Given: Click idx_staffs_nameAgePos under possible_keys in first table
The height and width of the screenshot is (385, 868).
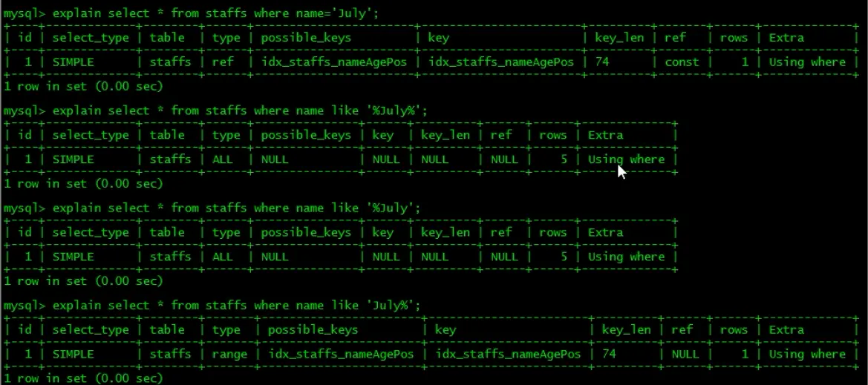Looking at the screenshot, I should tap(334, 62).
